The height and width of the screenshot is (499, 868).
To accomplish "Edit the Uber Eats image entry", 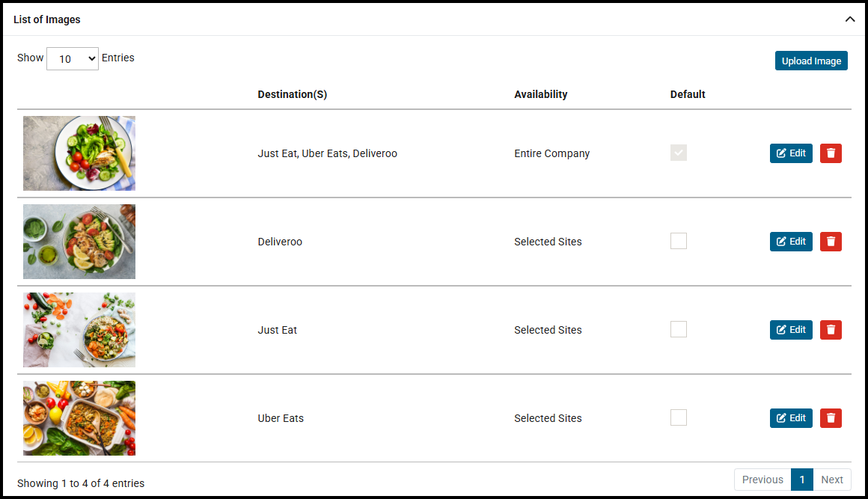I will 791,418.
